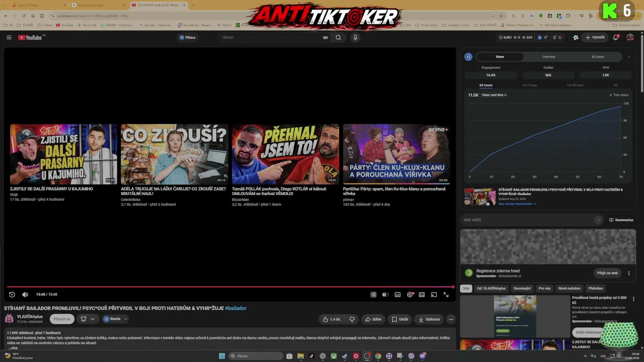Share the video via Sdílet
Viewport: 644px width, 362px height.
pyautogui.click(x=373, y=319)
